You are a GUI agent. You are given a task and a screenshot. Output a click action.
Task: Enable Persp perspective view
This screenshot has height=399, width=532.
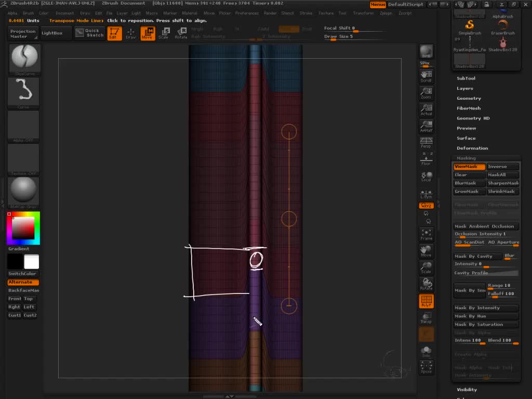(x=426, y=143)
